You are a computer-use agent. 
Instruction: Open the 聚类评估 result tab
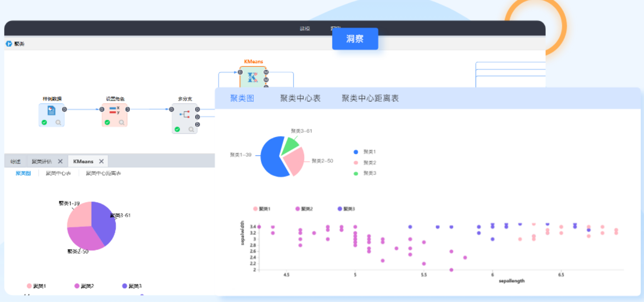click(x=42, y=161)
